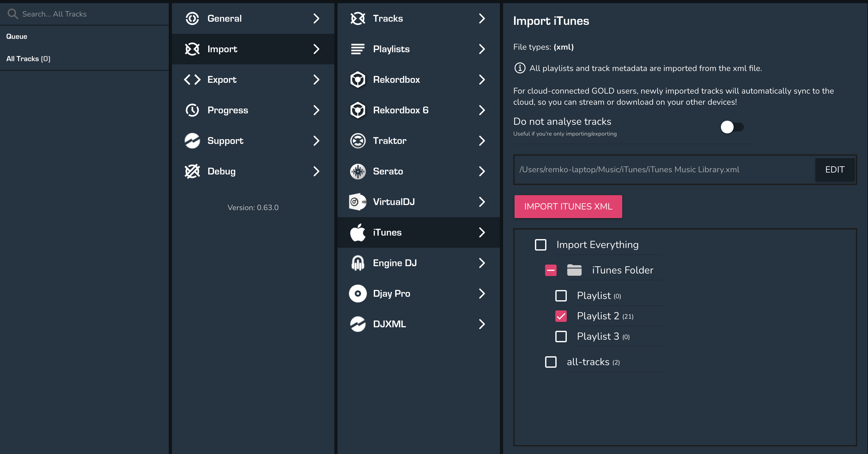Toggle Do not analyse tracks switch
This screenshot has width=868, height=454.
[732, 127]
